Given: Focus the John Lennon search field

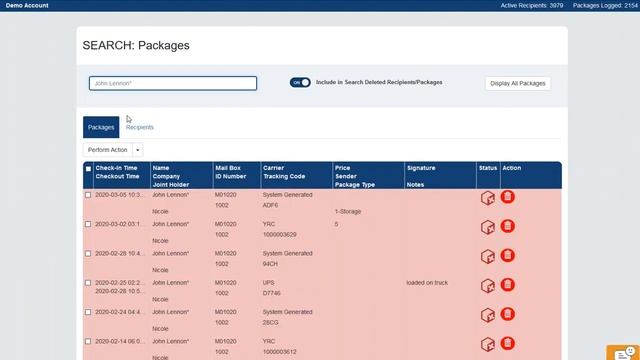Looking at the screenshot, I should click(173, 83).
